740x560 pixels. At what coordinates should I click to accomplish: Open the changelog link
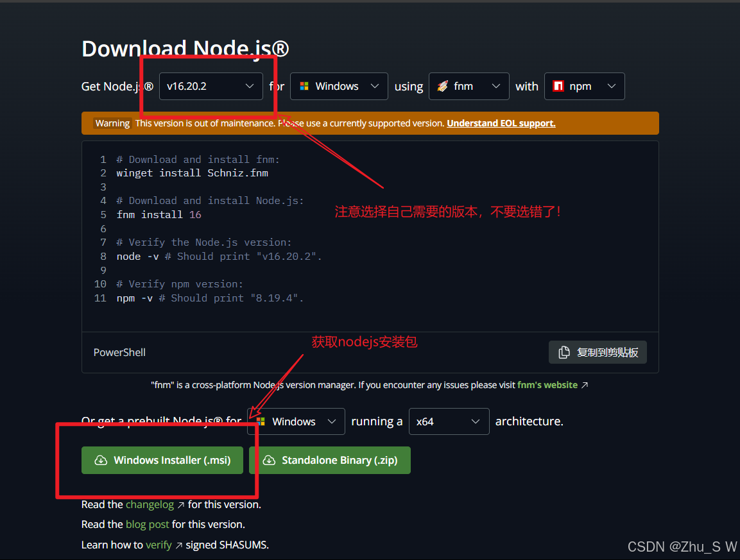[150, 504]
